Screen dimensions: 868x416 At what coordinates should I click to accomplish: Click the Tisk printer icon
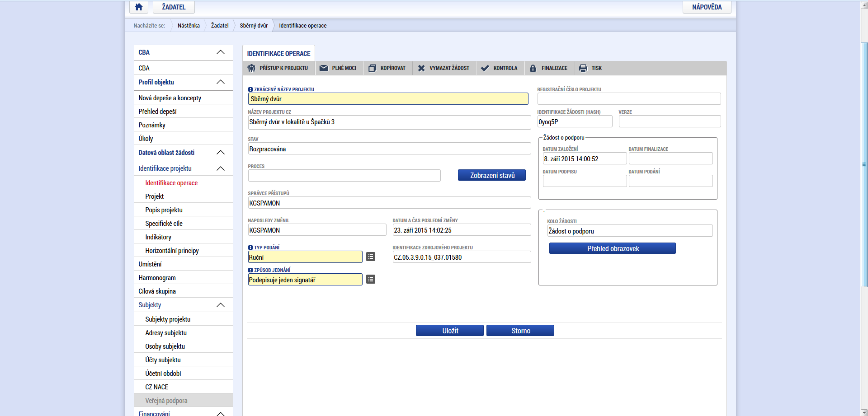[x=583, y=68]
